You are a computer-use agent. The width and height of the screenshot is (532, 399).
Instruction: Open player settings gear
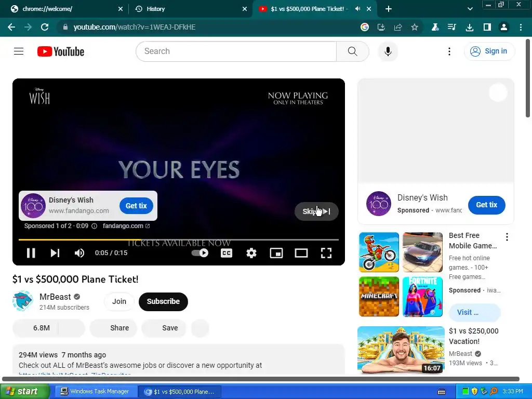tap(251, 253)
